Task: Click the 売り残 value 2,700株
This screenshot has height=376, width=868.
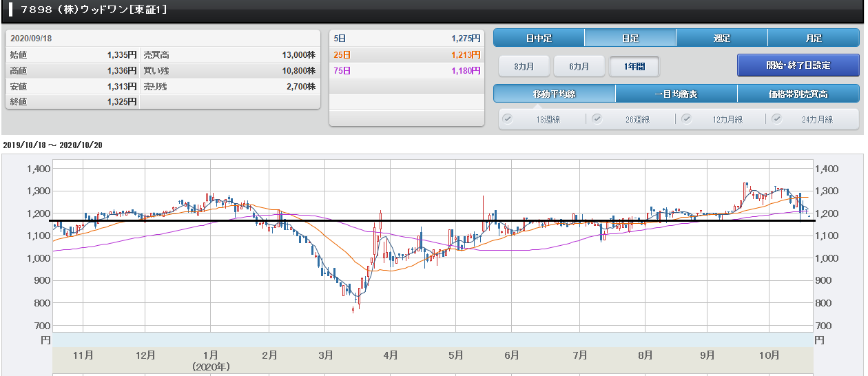Action: (301, 86)
